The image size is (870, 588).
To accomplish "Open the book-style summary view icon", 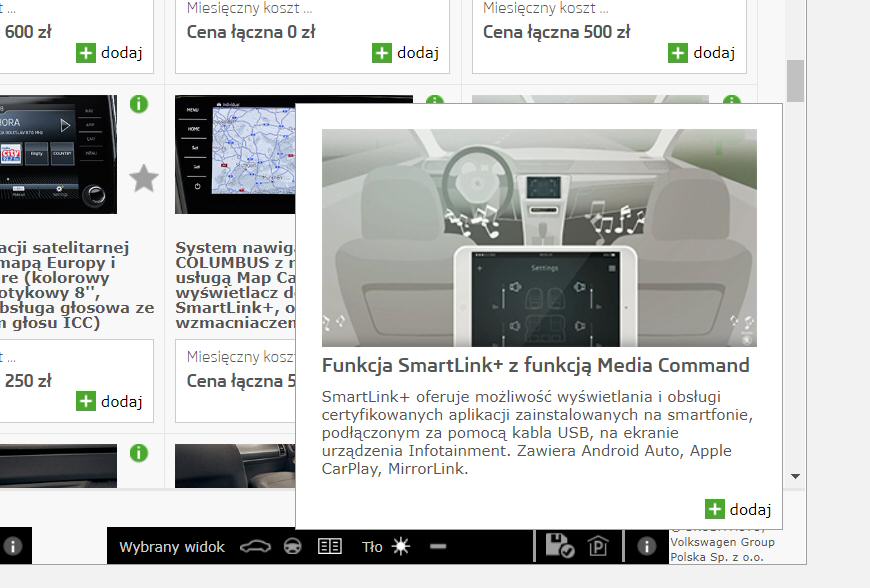I will (330, 547).
